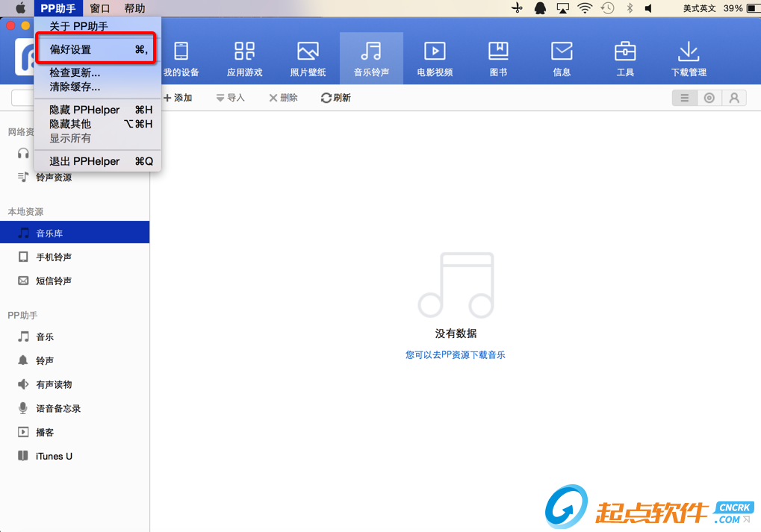This screenshot has width=761, height=532.
Task: Open the Apple menu
Action: click(20, 8)
